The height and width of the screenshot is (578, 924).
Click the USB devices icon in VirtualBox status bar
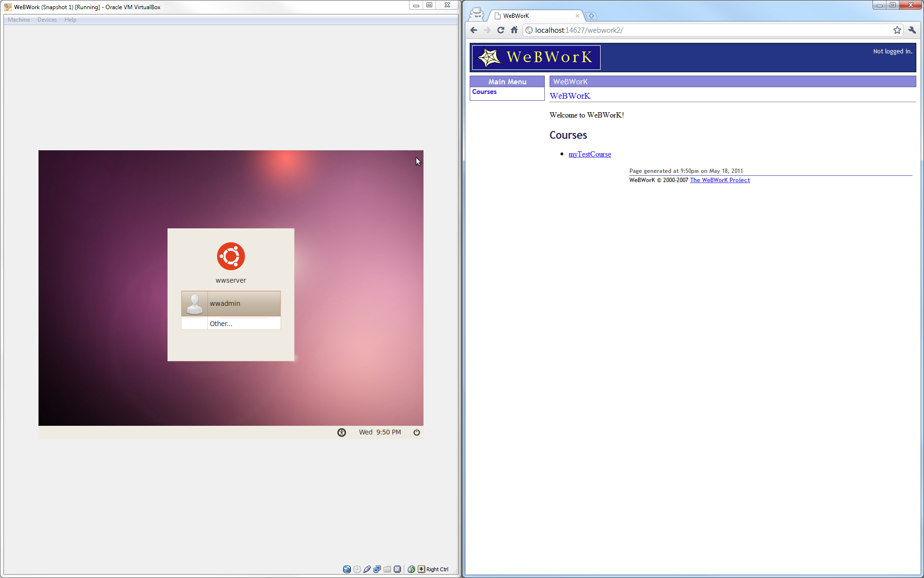coord(367,569)
